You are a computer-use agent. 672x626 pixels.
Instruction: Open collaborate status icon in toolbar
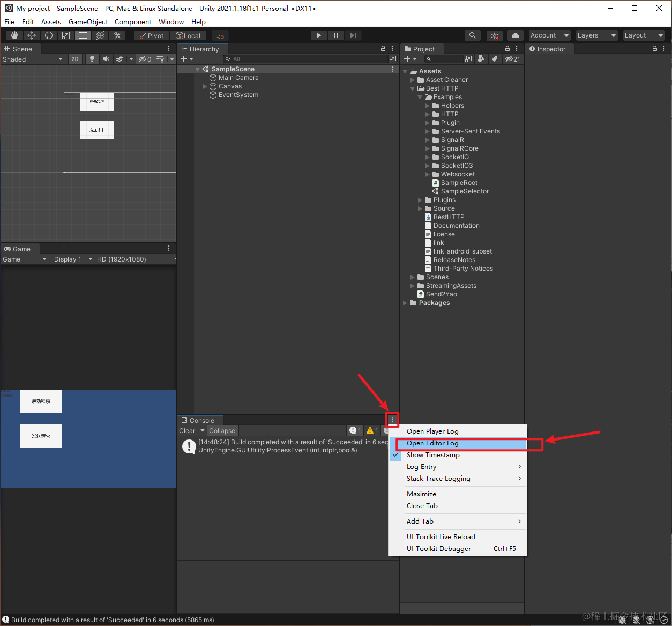pos(495,35)
